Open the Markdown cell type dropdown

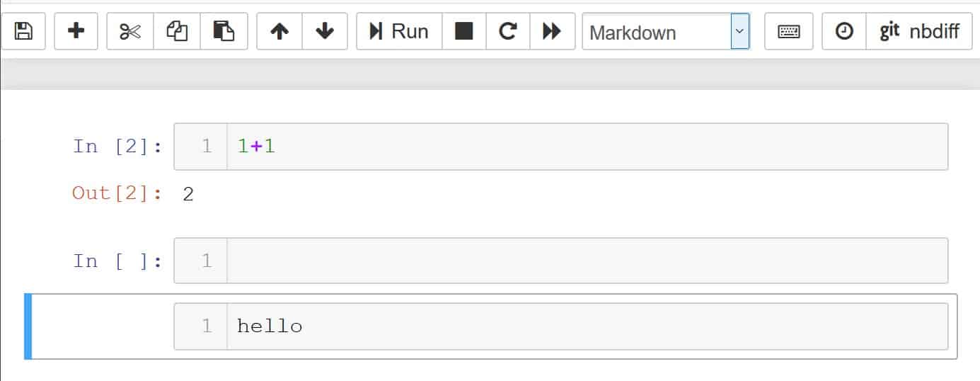click(x=665, y=33)
